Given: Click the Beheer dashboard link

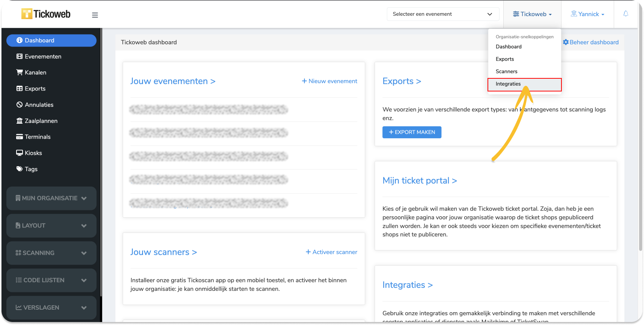Looking at the screenshot, I should click(x=591, y=42).
